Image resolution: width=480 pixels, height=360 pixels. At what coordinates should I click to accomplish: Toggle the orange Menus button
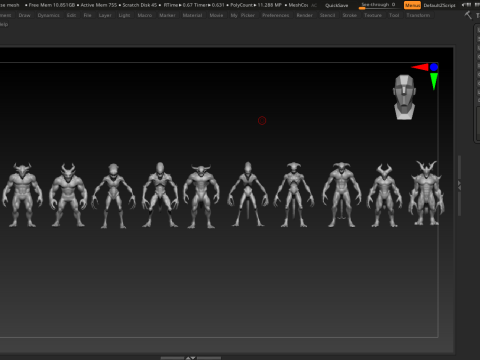tap(412, 5)
